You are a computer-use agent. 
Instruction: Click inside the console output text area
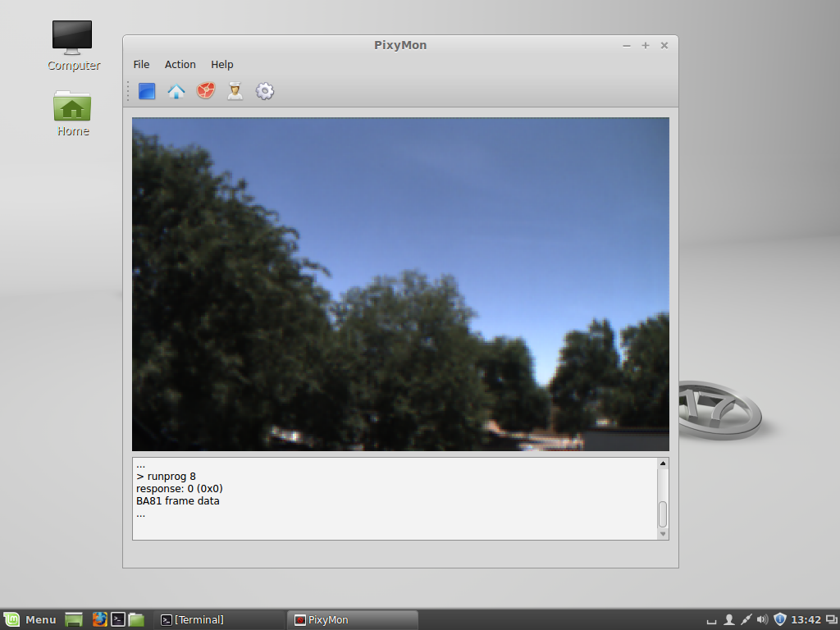394,499
